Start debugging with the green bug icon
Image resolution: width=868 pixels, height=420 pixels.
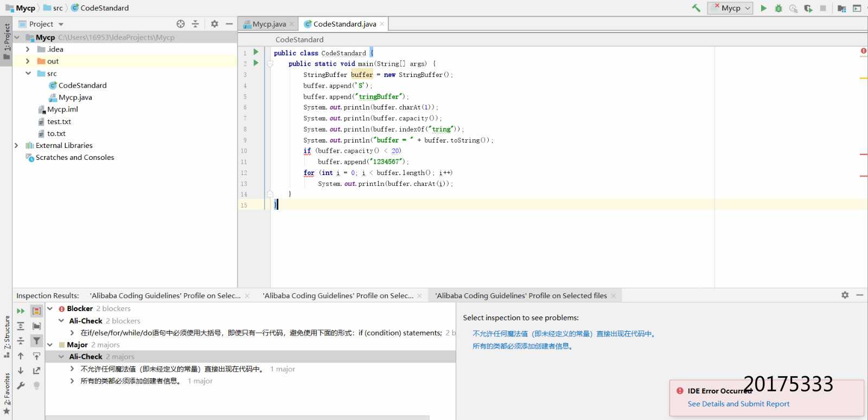tap(778, 8)
